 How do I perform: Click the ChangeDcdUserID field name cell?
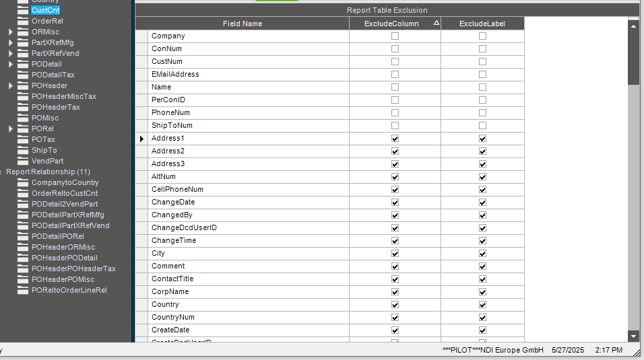click(x=249, y=228)
